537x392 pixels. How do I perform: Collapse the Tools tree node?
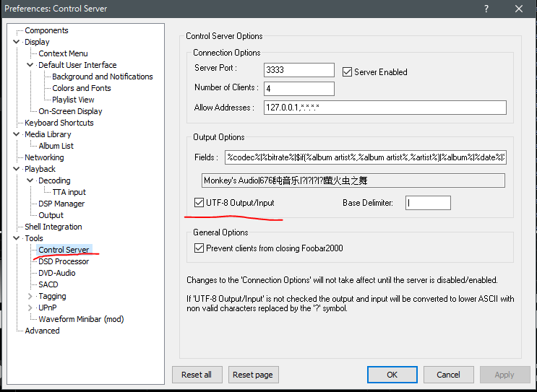click(x=17, y=238)
